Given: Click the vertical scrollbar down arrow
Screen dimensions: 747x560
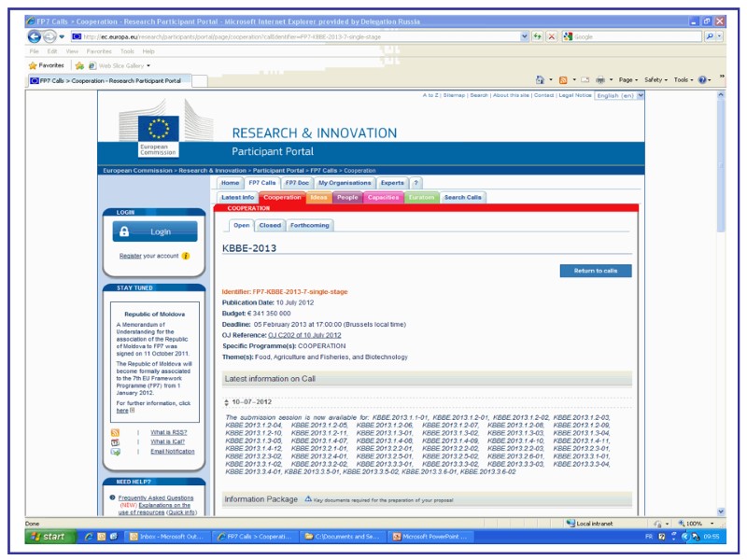Looking at the screenshot, I should click(x=721, y=511).
